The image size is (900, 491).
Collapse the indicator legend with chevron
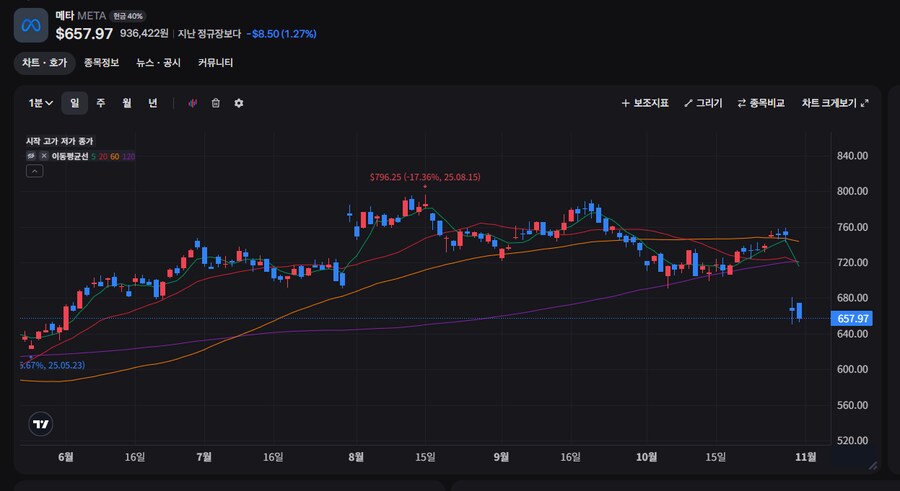tap(34, 172)
